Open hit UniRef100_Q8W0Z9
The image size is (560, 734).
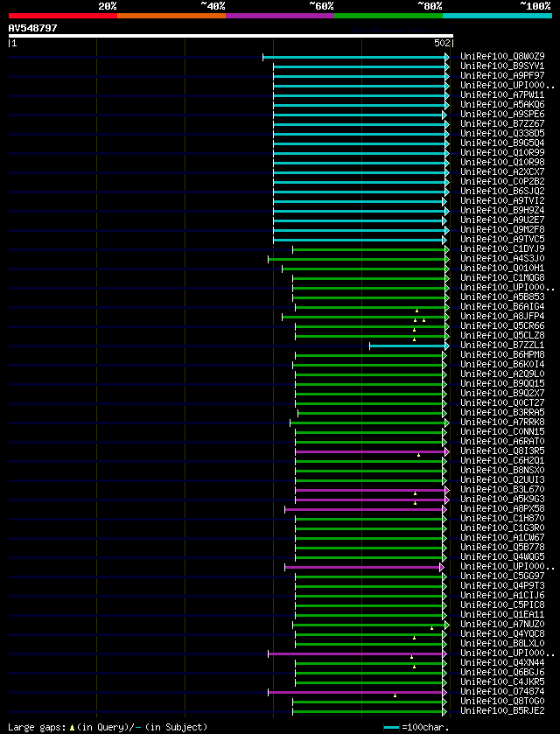pos(502,57)
